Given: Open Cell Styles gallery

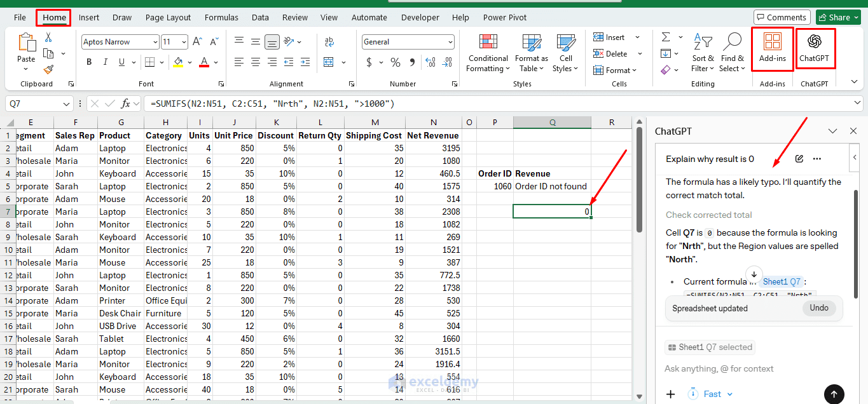Looking at the screenshot, I should coord(565,53).
